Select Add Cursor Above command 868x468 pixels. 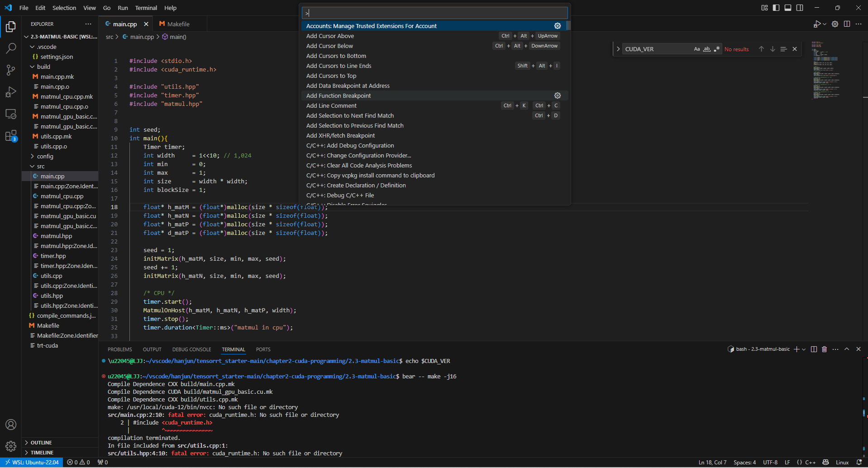[434, 36]
